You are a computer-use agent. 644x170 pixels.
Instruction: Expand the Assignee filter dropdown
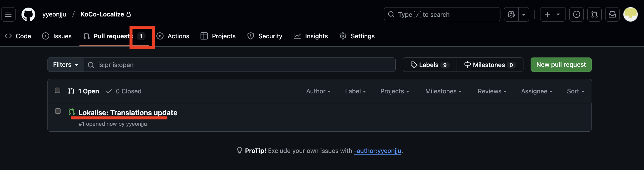pyautogui.click(x=537, y=91)
